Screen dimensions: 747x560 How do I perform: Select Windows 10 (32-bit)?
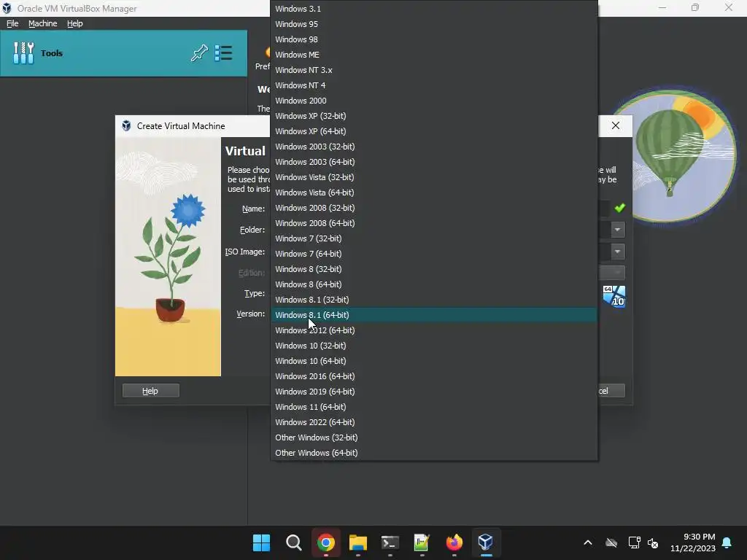[434, 346]
